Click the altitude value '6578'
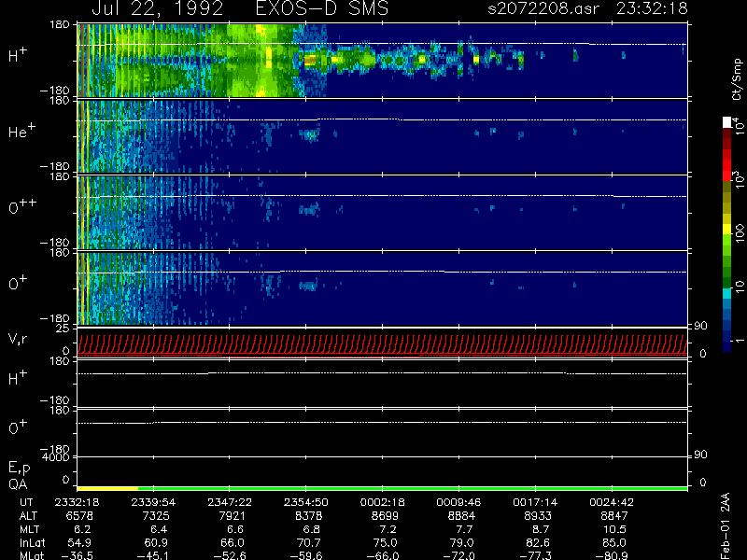This screenshot has height=560, width=747. tap(79, 516)
